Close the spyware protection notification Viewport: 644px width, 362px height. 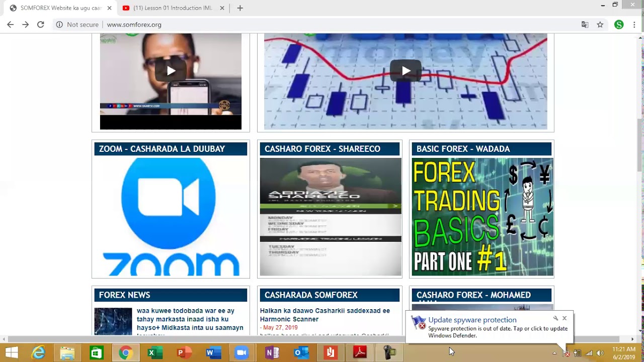coord(565,318)
